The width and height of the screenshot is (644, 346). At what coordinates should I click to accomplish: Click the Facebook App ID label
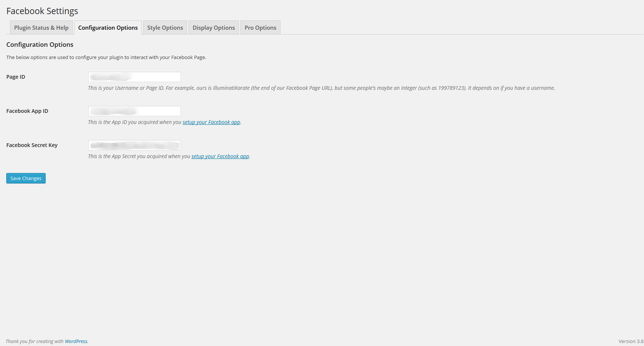[27, 111]
